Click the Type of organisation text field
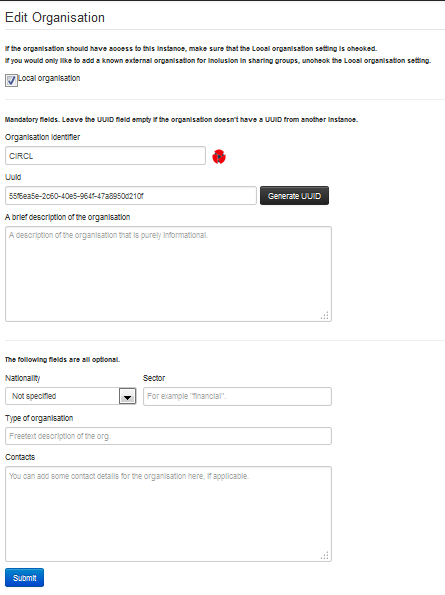 point(168,436)
